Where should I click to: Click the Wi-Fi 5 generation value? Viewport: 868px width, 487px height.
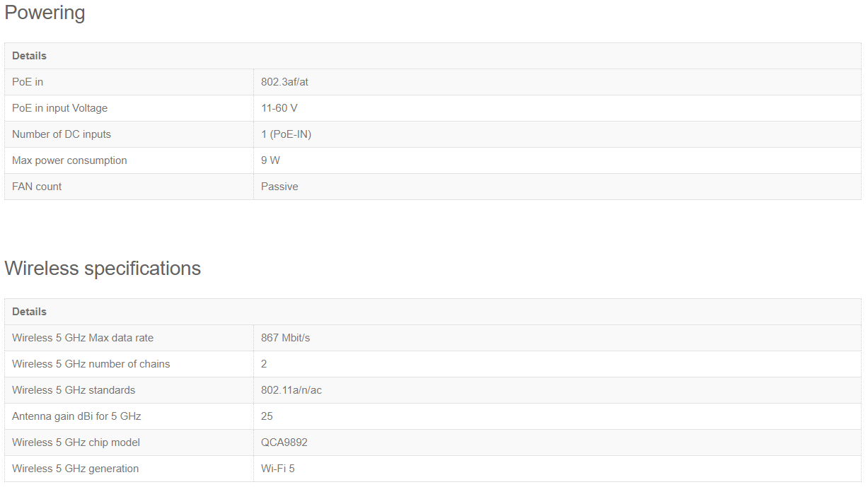[x=278, y=469]
